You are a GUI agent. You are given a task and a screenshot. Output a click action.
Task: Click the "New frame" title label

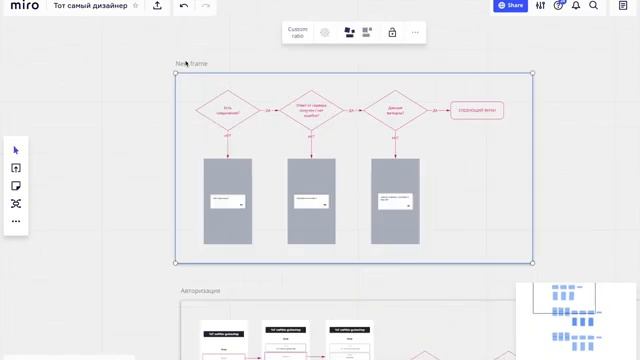tap(191, 64)
